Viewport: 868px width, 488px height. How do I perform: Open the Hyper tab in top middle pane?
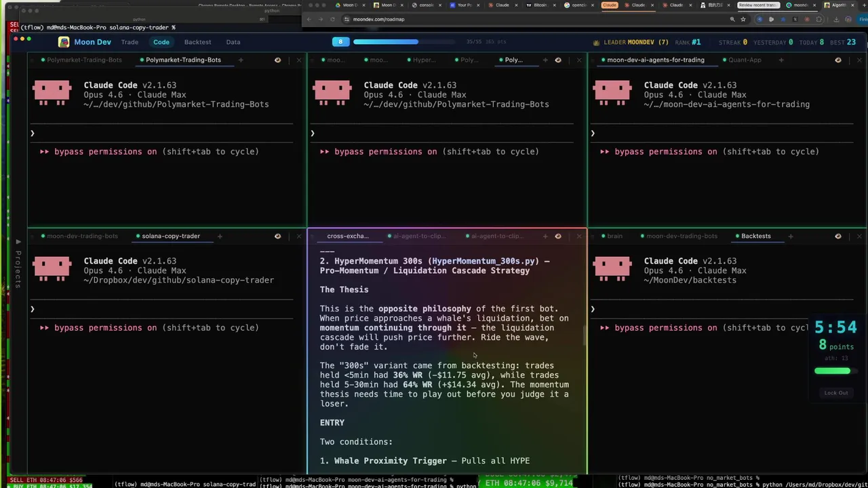click(x=422, y=60)
